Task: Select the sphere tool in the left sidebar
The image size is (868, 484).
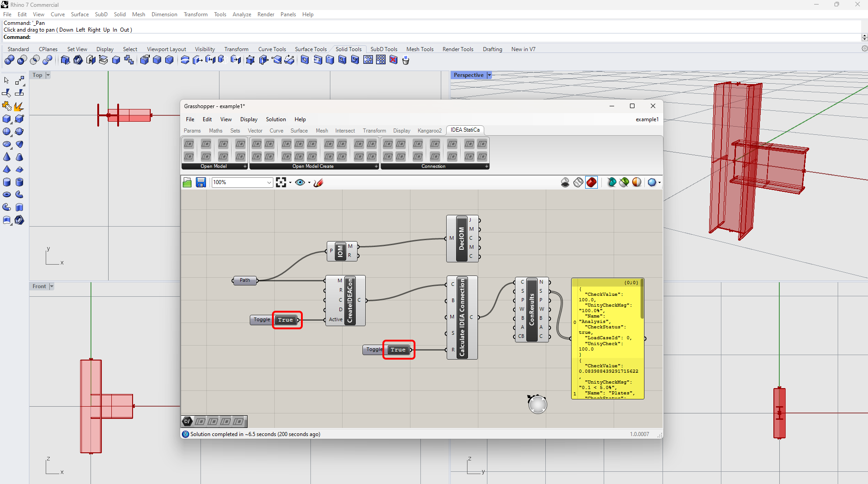Action: click(7, 132)
